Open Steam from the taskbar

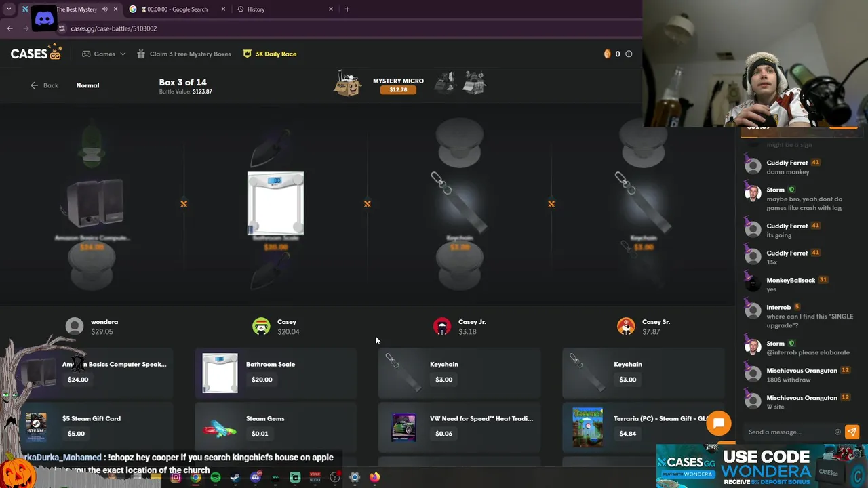click(235, 477)
